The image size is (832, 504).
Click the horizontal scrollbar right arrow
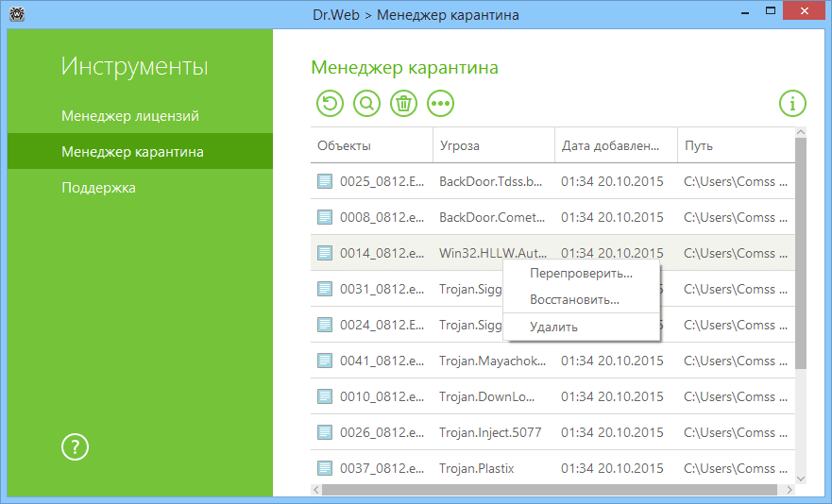coord(790,489)
